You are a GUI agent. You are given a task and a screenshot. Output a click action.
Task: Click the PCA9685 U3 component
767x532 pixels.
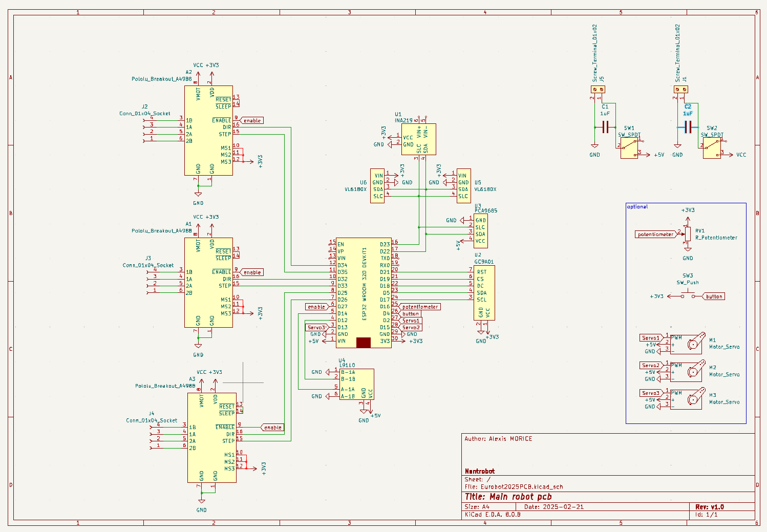(x=480, y=230)
